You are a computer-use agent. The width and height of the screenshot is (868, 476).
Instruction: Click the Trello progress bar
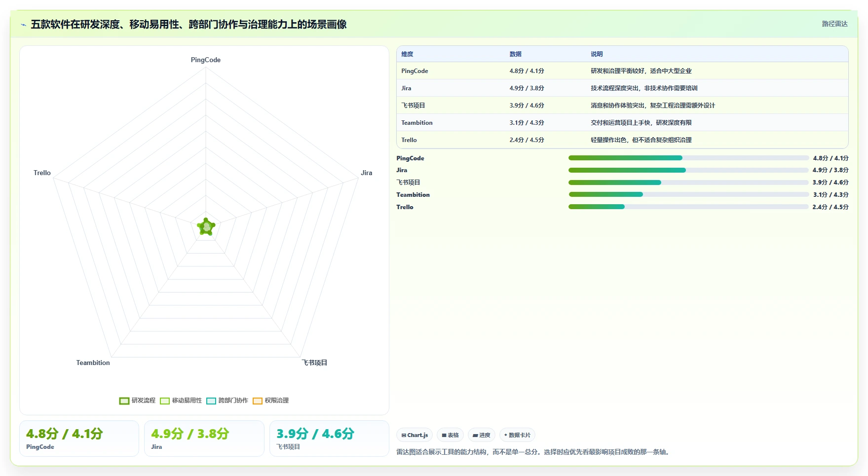[688, 207]
